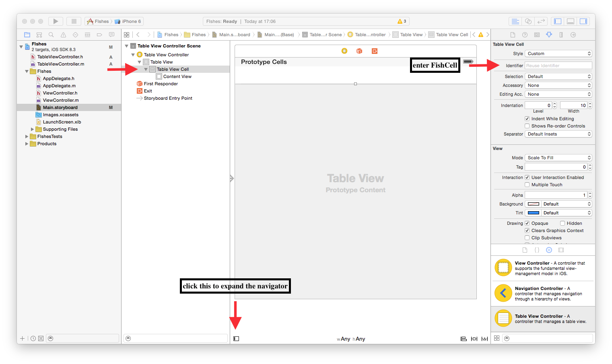Image resolution: width=612 pixels, height=364 pixels.
Task: Switch to the Assistant editor
Action: click(x=528, y=21)
